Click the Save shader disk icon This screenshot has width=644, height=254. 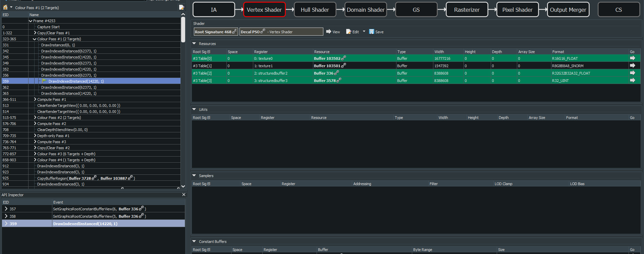click(372, 32)
